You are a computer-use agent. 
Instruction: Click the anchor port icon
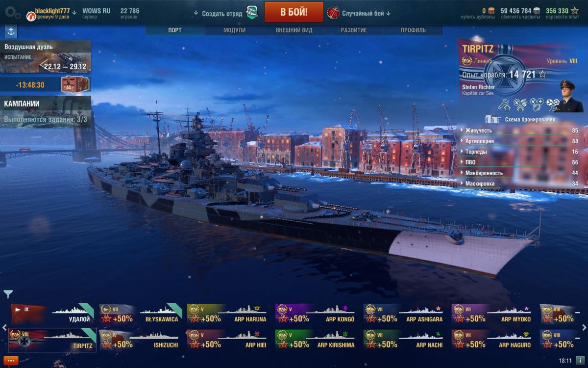pos(10,31)
